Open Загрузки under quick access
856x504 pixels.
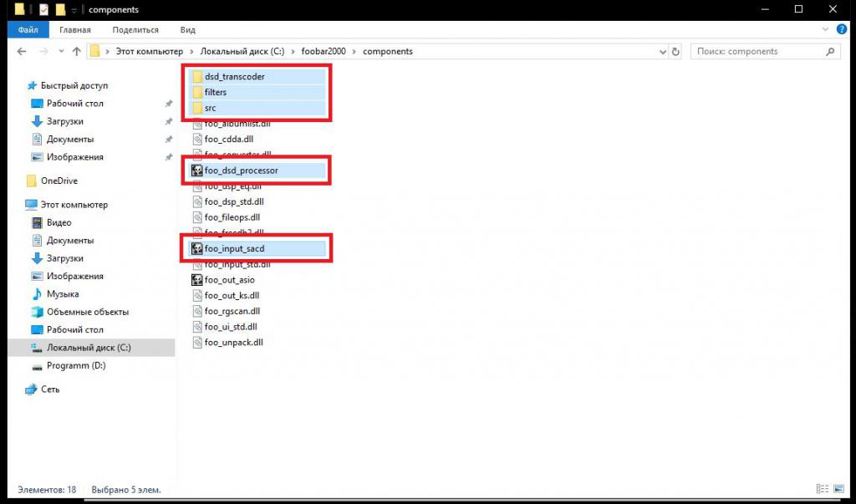point(64,121)
